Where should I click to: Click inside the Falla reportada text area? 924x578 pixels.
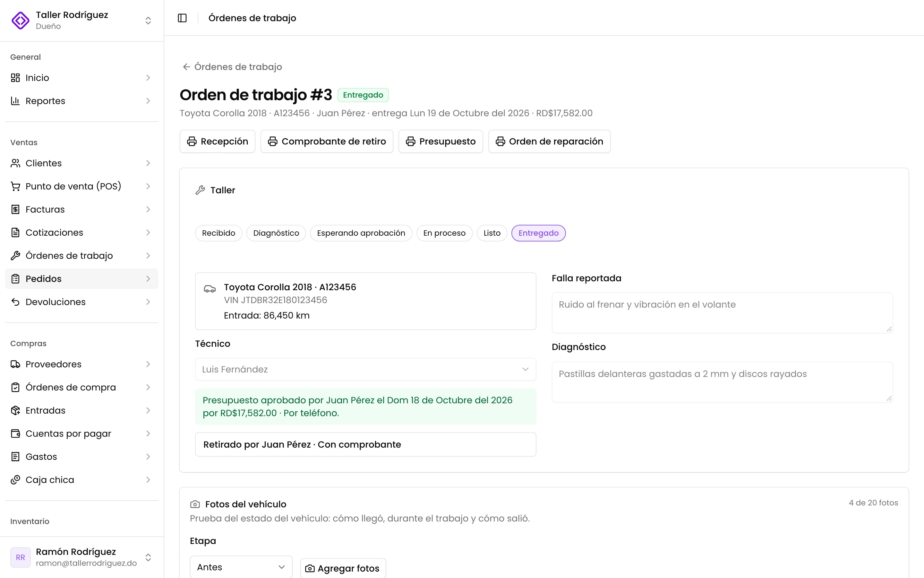coord(722,313)
